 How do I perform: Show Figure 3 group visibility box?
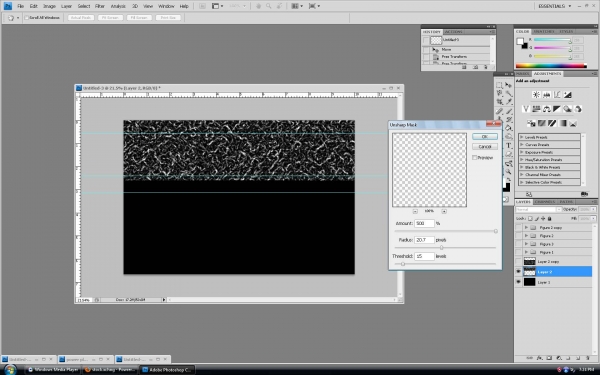519,244
